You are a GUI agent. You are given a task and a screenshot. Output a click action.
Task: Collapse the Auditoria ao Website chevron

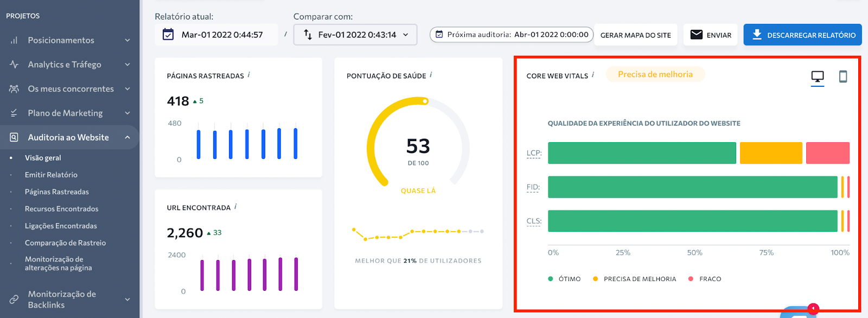(127, 137)
